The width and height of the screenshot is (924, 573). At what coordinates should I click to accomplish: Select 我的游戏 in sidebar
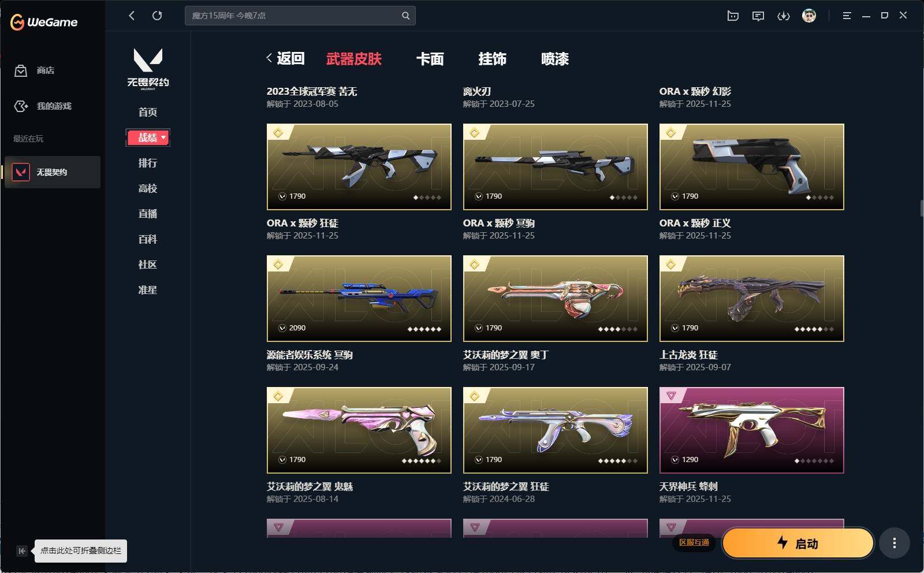[x=43, y=106]
